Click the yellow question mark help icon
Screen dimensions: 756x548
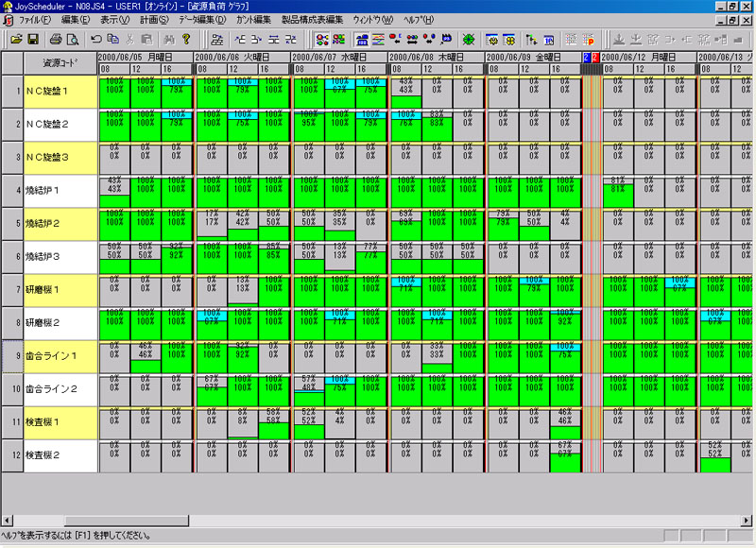186,40
